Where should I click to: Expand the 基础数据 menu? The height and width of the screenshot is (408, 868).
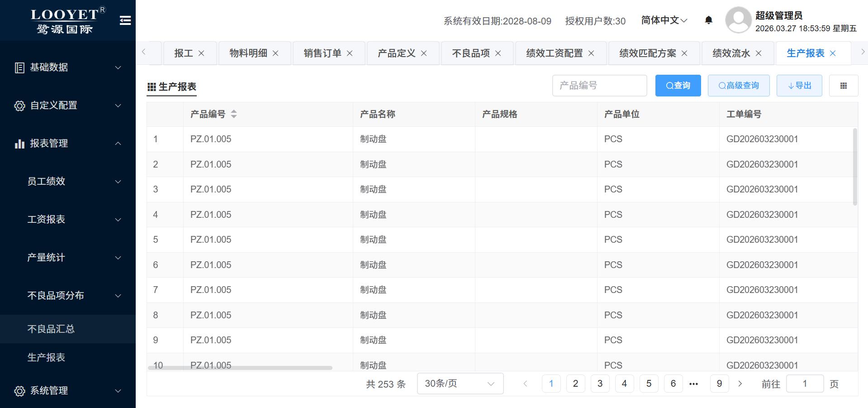click(68, 67)
